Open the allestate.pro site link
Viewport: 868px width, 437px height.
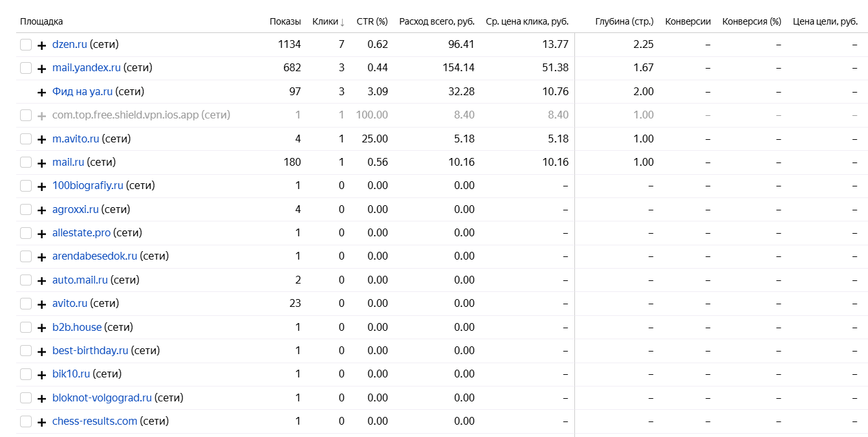coord(81,232)
